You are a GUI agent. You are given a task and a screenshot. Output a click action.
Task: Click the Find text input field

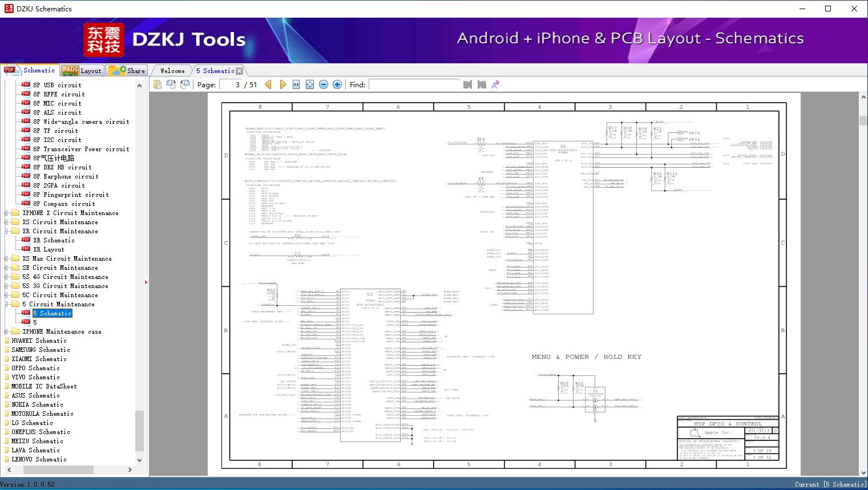pyautogui.click(x=414, y=84)
